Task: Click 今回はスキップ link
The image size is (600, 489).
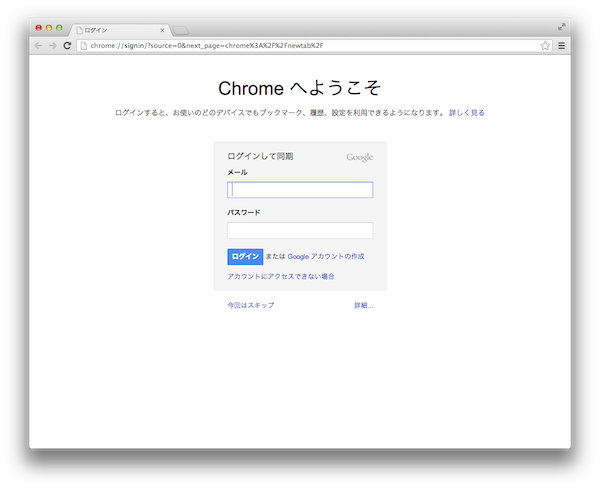Action: tap(251, 305)
